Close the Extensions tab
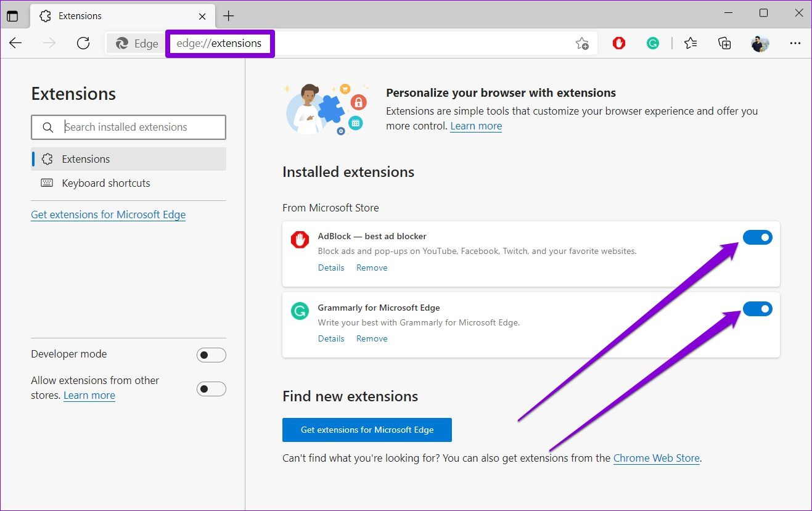 tap(202, 16)
